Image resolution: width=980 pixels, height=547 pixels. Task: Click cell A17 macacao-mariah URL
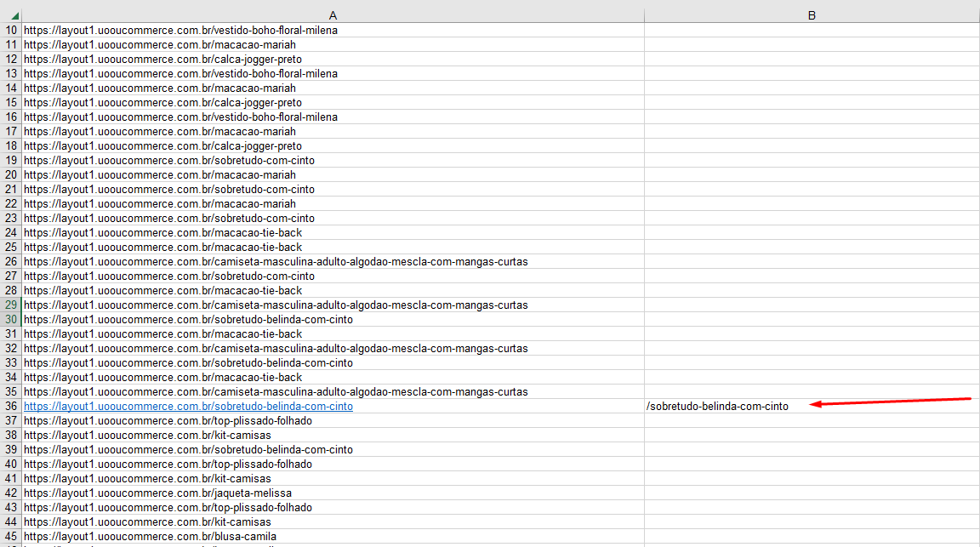pos(333,131)
